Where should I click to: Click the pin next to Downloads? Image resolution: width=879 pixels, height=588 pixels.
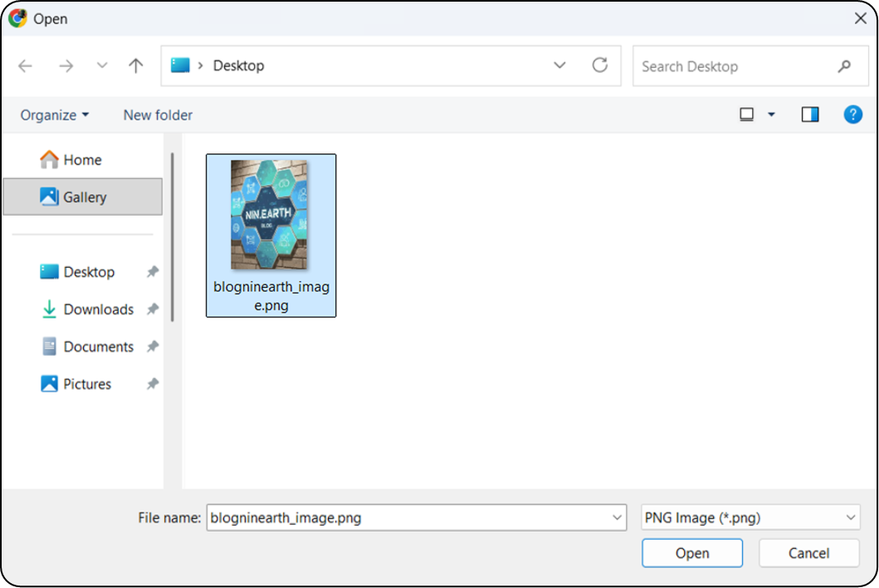(153, 309)
